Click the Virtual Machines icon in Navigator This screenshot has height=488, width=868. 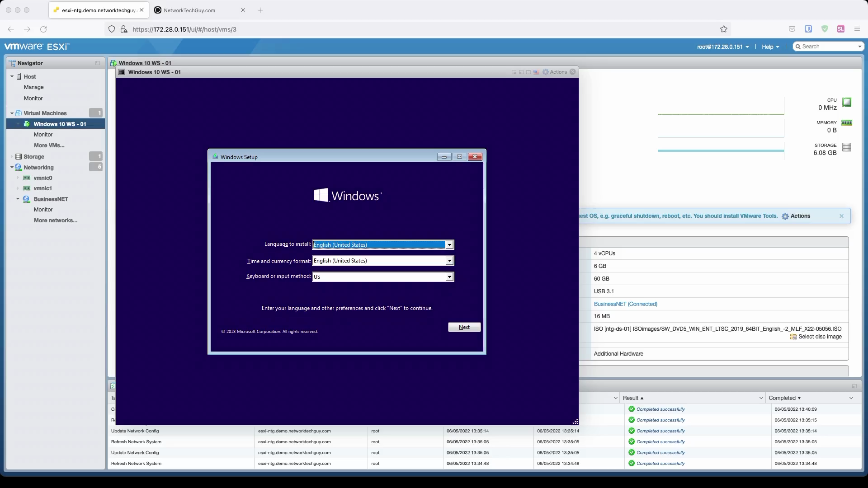tap(19, 113)
